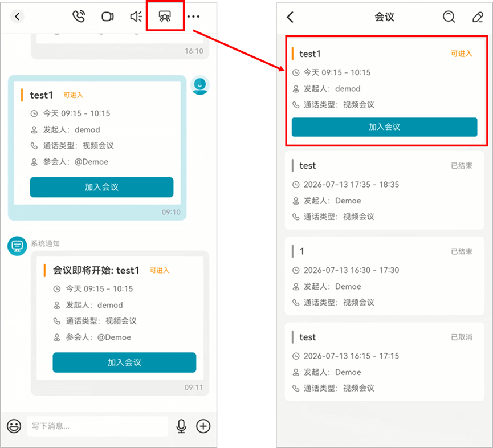Search meetings in the 会议 screen
The width and height of the screenshot is (493, 448).
pos(449,17)
